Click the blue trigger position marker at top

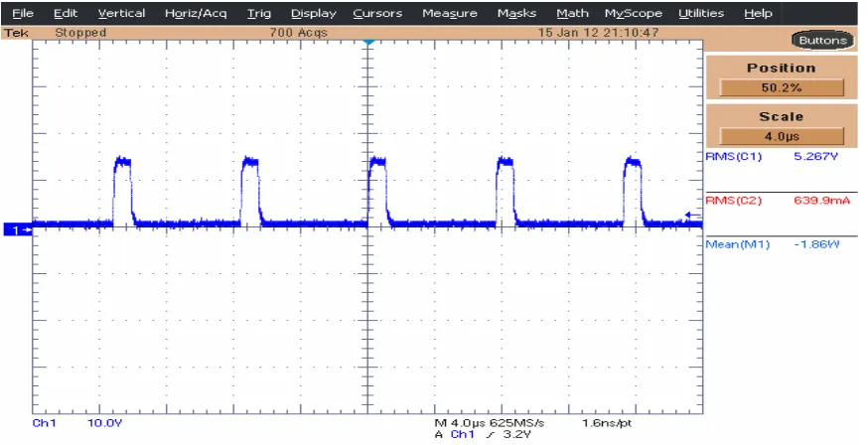pyautogui.click(x=368, y=43)
